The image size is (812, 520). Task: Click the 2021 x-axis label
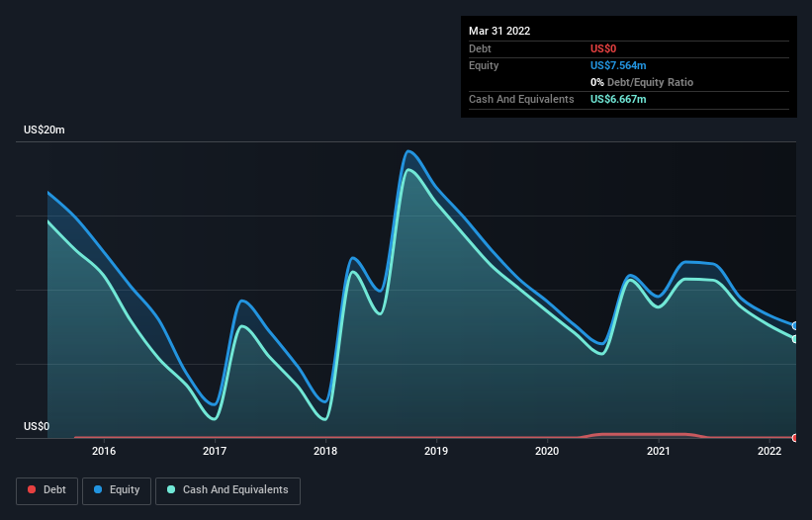tap(658, 451)
